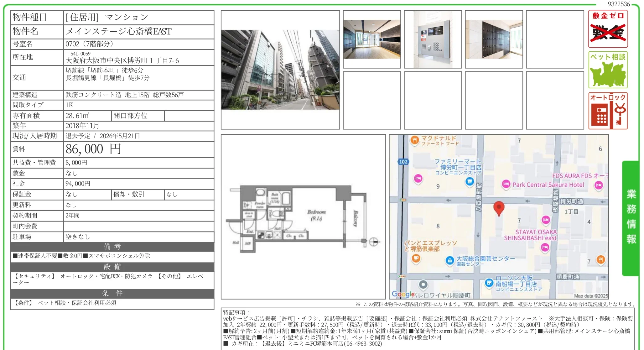Click the 備考 section header
This screenshot has height=350, width=644.
tap(112, 247)
